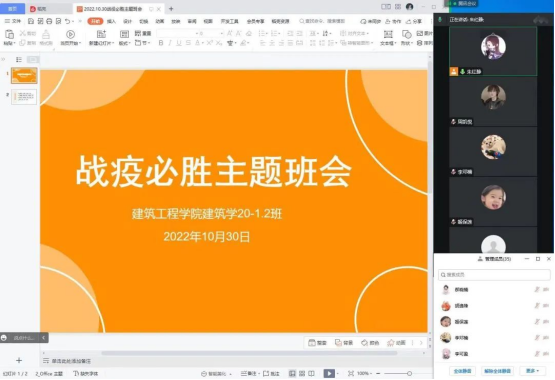Image resolution: width=555 pixels, height=380 pixels.
Task: Click the Undo arrow icon
Action: coord(68,21)
